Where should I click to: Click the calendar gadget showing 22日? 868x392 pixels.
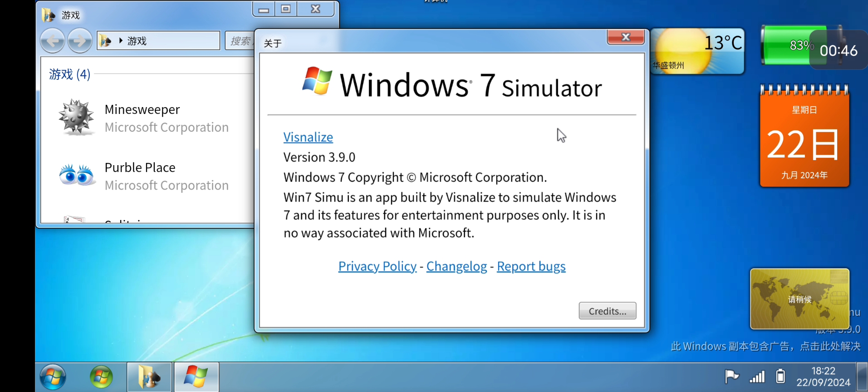pos(804,136)
